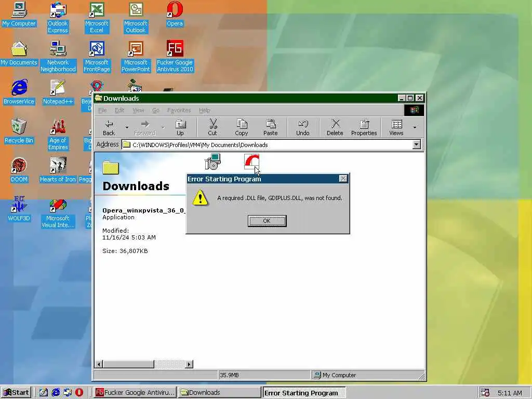
Task: Click the 5:11 AM taskbar clock
Action: [x=510, y=393]
